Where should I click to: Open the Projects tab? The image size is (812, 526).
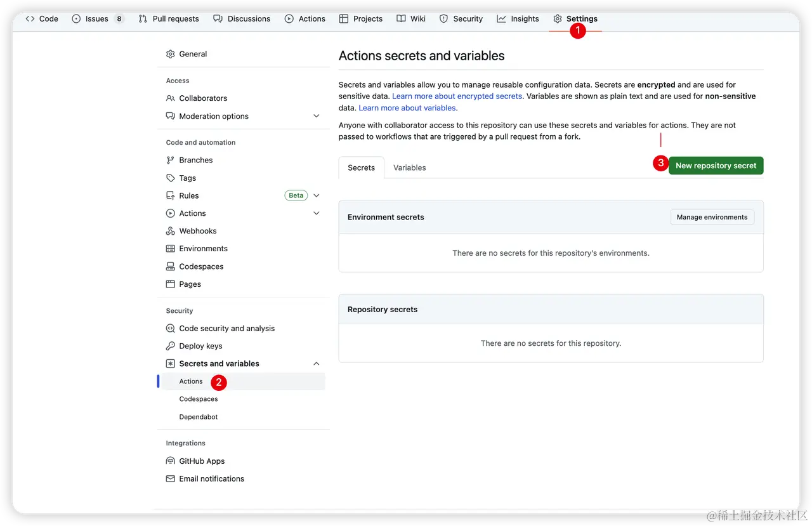pos(361,19)
